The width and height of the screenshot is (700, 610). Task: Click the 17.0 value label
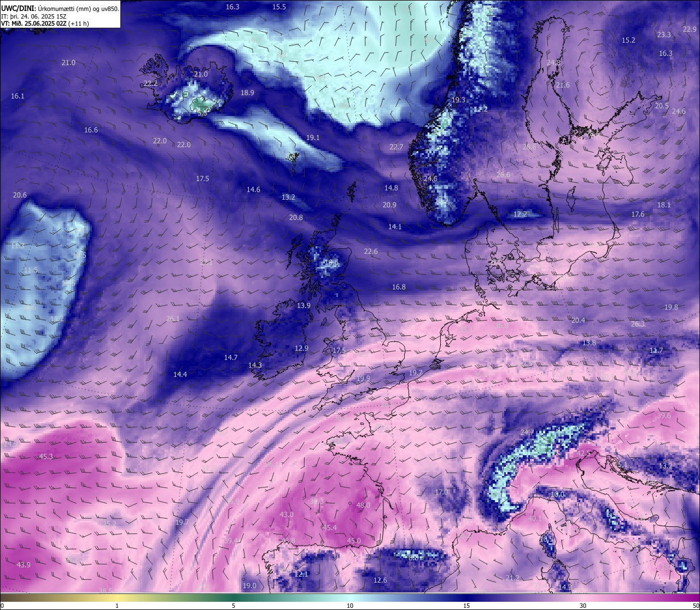point(441,492)
